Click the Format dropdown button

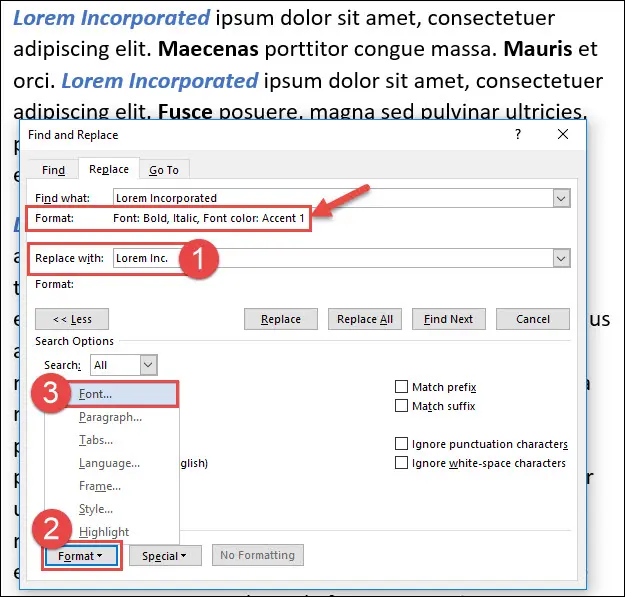coord(81,556)
